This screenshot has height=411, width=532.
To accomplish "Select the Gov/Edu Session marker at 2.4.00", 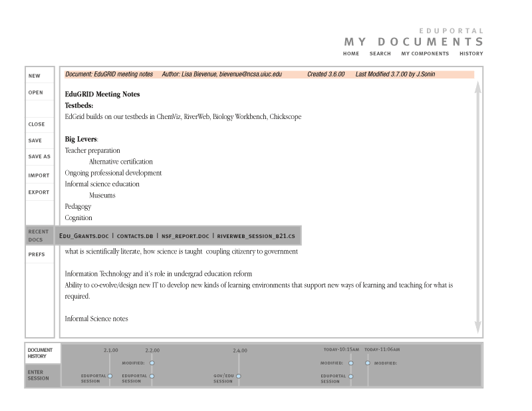I will 239,376.
